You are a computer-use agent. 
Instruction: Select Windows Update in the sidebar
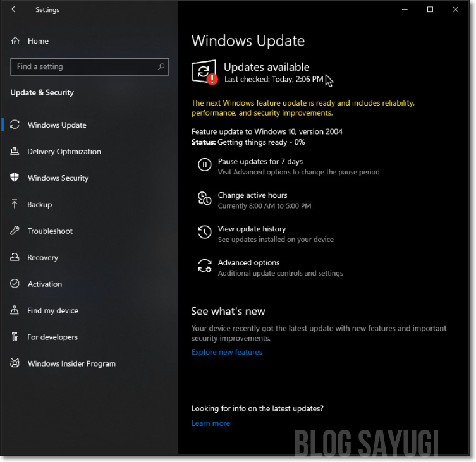(x=57, y=125)
